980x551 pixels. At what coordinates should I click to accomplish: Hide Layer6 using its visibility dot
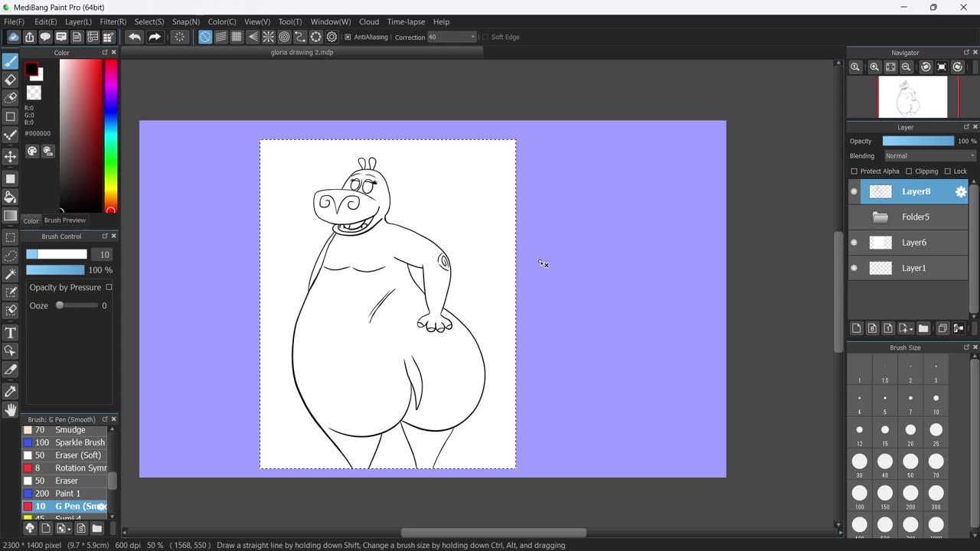pos(854,243)
